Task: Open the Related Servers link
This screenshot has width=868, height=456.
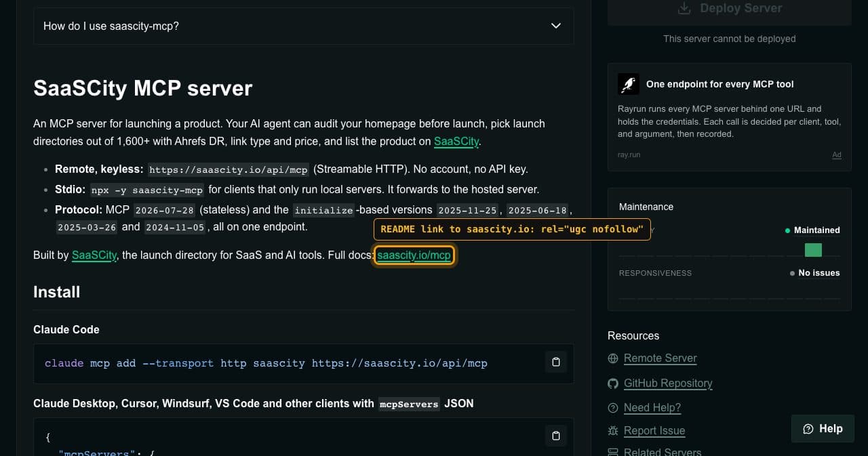Action: point(663,452)
